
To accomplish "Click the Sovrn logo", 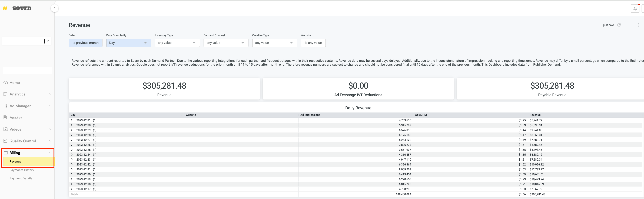I will 17,8.
